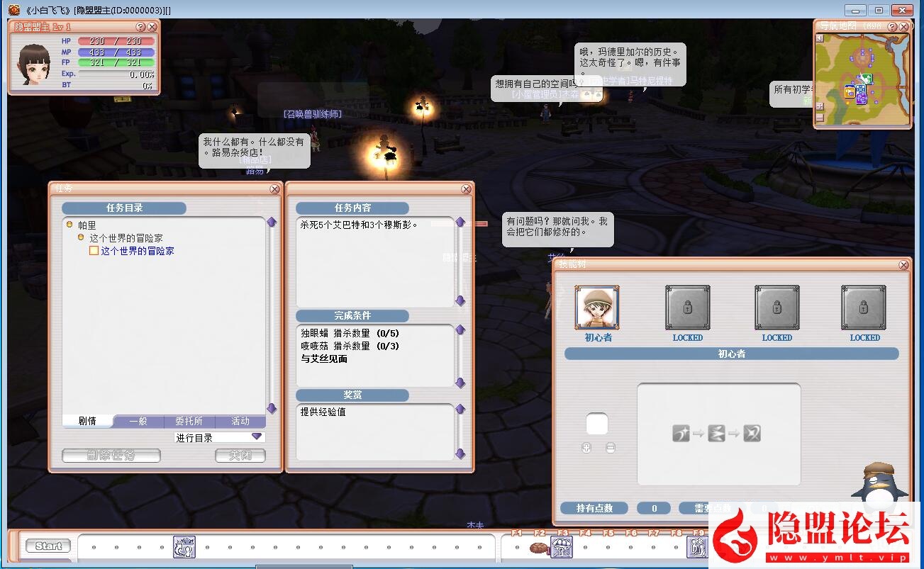Select the 初心者 job portrait icon
924x569 pixels.
pyautogui.click(x=597, y=308)
